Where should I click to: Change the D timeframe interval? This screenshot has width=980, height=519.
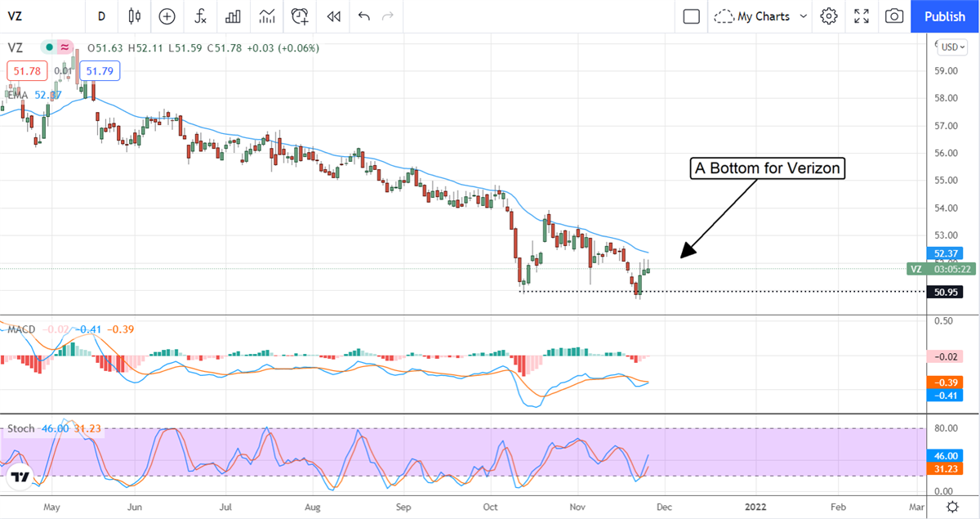click(x=101, y=16)
